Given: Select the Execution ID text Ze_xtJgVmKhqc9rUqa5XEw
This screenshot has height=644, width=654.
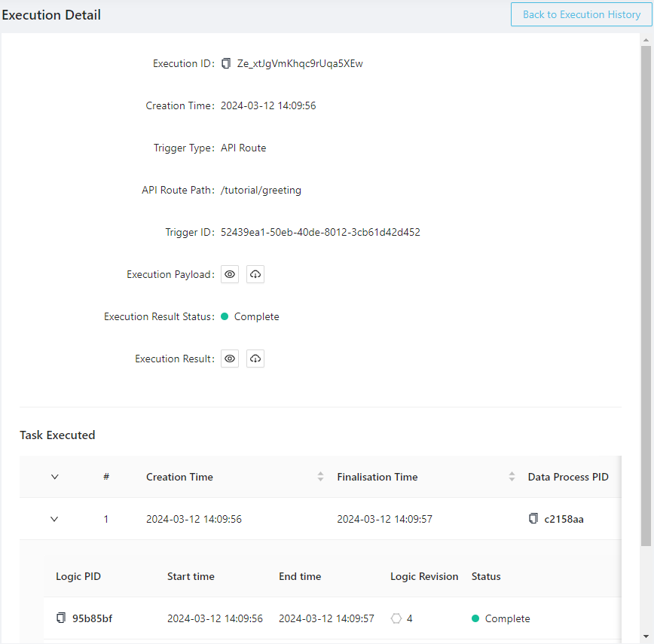Looking at the screenshot, I should [299, 64].
